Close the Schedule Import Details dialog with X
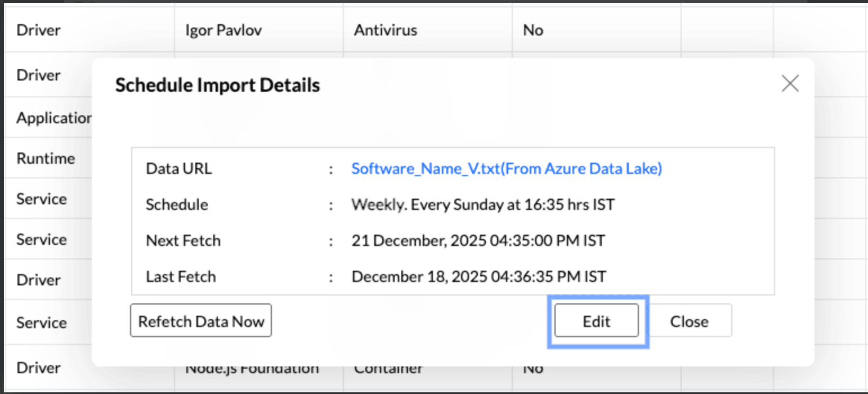The width and height of the screenshot is (868, 394). [x=790, y=84]
